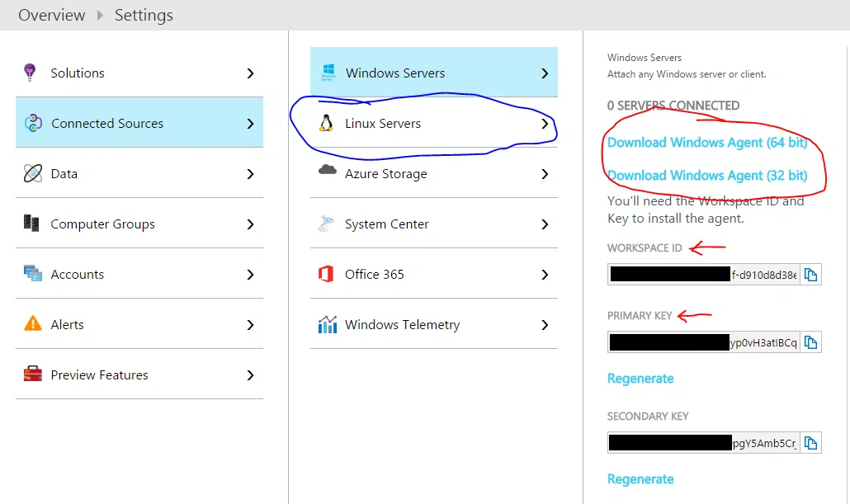
Task: Click the Primary Key text field
Action: [704, 342]
